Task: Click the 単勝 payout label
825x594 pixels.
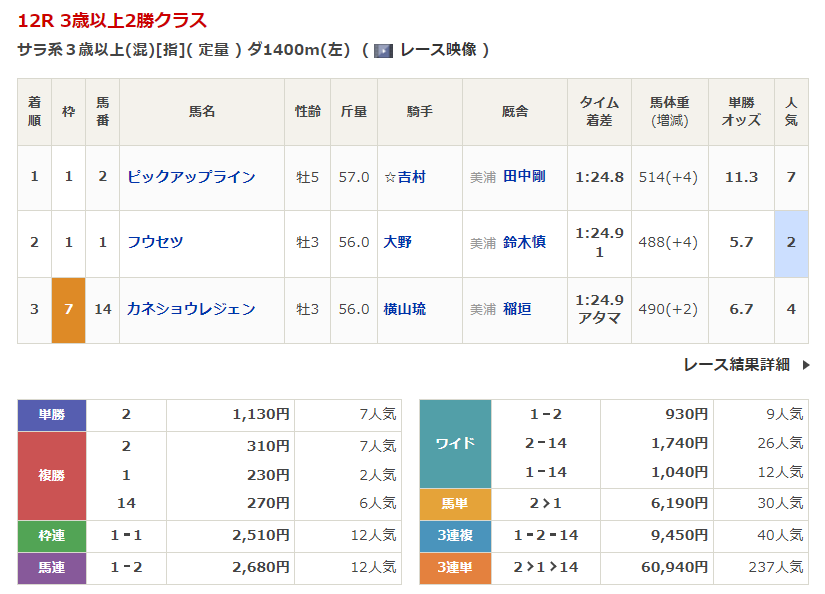Action: click(52, 415)
